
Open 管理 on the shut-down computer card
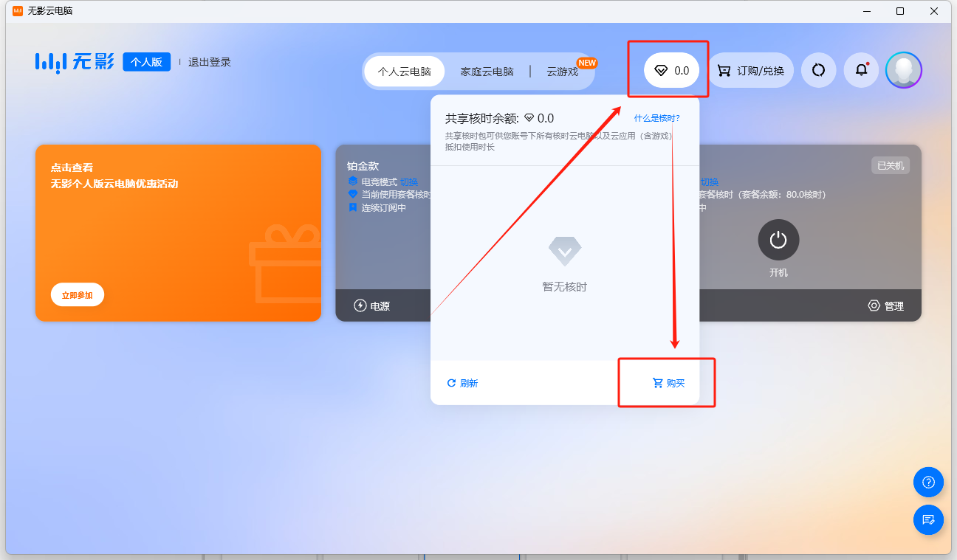click(885, 305)
